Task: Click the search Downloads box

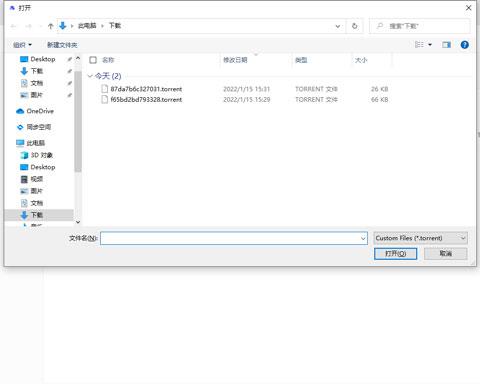Action: coord(420,26)
